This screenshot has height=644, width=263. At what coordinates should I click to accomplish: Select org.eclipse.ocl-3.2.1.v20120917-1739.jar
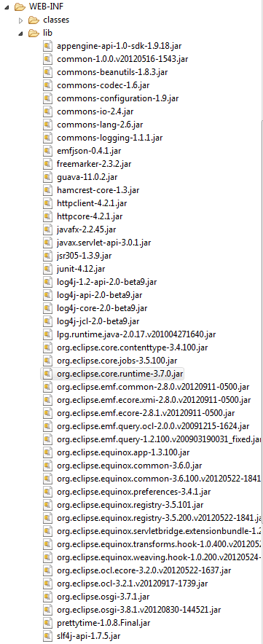[x=133, y=584]
